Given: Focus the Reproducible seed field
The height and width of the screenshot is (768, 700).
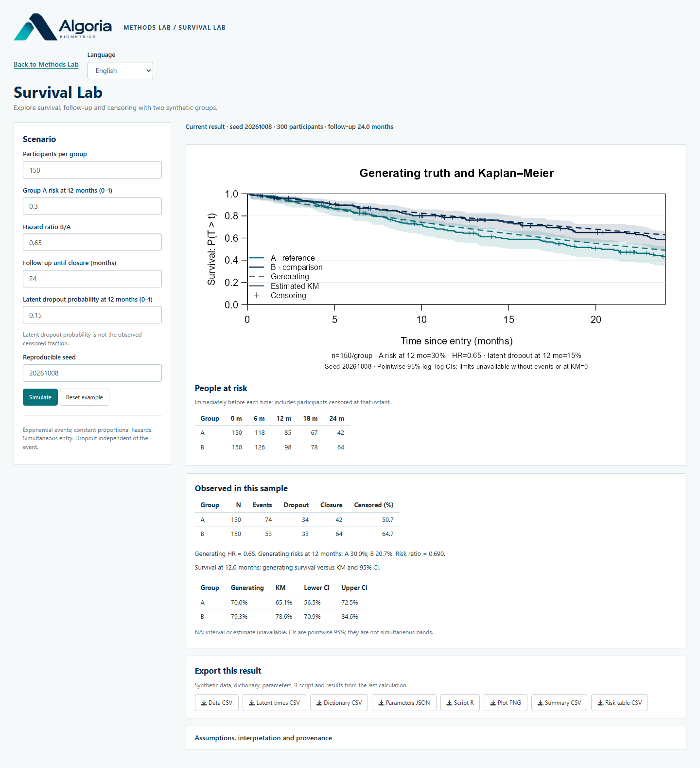Looking at the screenshot, I should (92, 373).
